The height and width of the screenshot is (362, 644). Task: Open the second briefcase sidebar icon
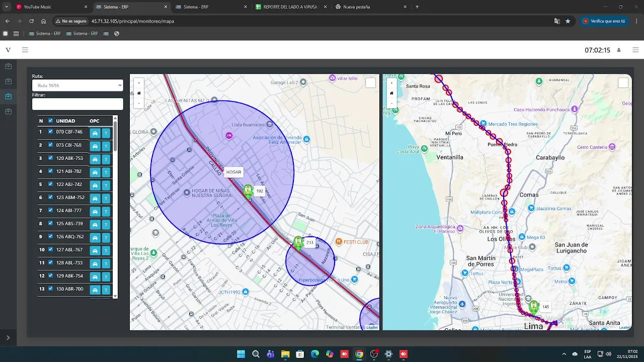tap(8, 81)
